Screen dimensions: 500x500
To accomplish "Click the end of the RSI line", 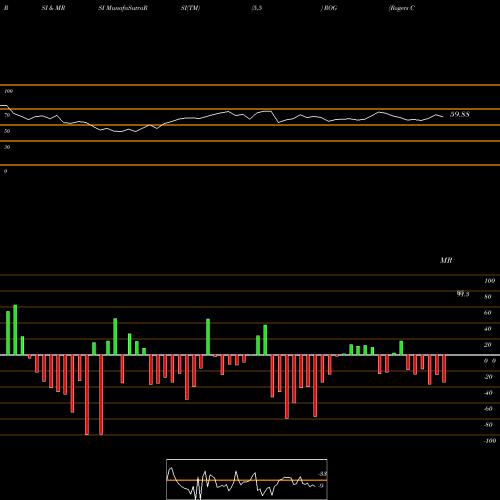I will coord(443,116).
